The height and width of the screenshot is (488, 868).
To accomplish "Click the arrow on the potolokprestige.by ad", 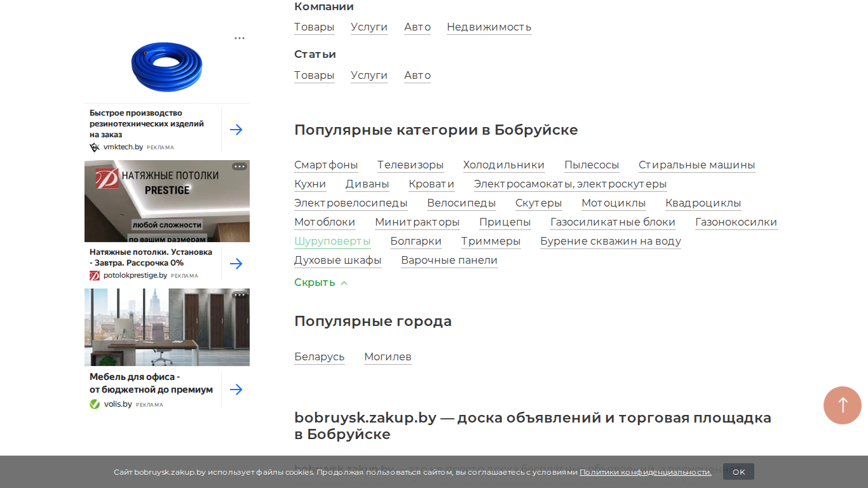I will point(236,264).
